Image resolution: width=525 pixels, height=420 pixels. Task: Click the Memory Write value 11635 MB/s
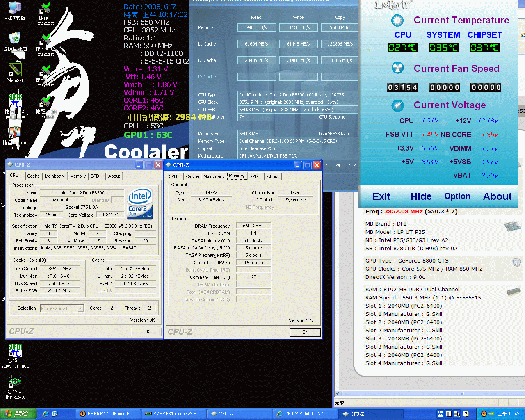tap(298, 27)
